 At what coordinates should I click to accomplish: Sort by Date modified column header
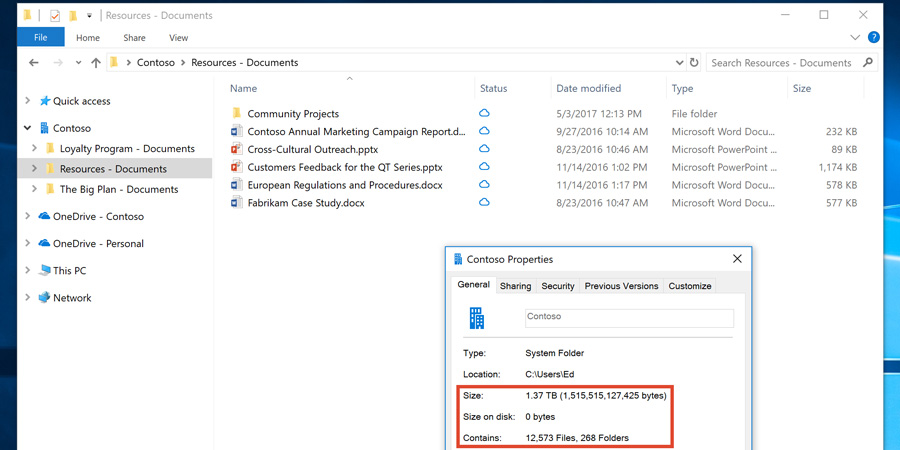pyautogui.click(x=588, y=88)
